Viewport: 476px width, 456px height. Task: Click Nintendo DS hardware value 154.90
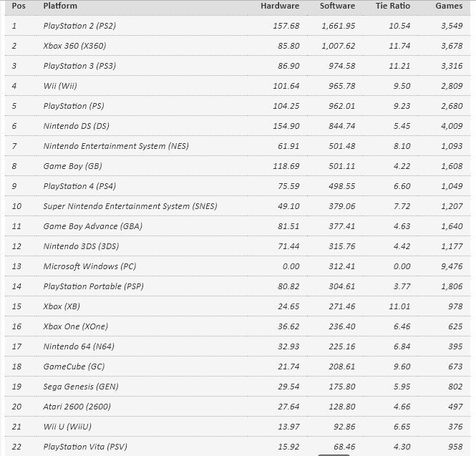tap(286, 126)
